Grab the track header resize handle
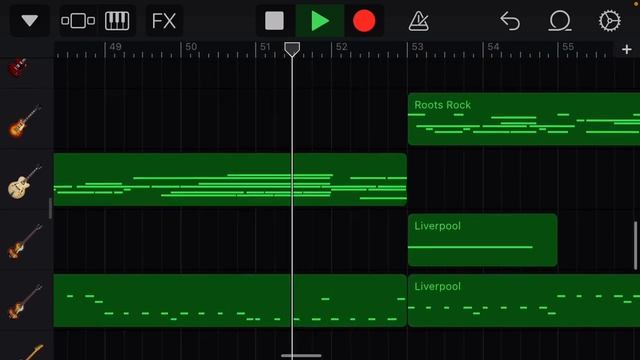 pos(51,208)
